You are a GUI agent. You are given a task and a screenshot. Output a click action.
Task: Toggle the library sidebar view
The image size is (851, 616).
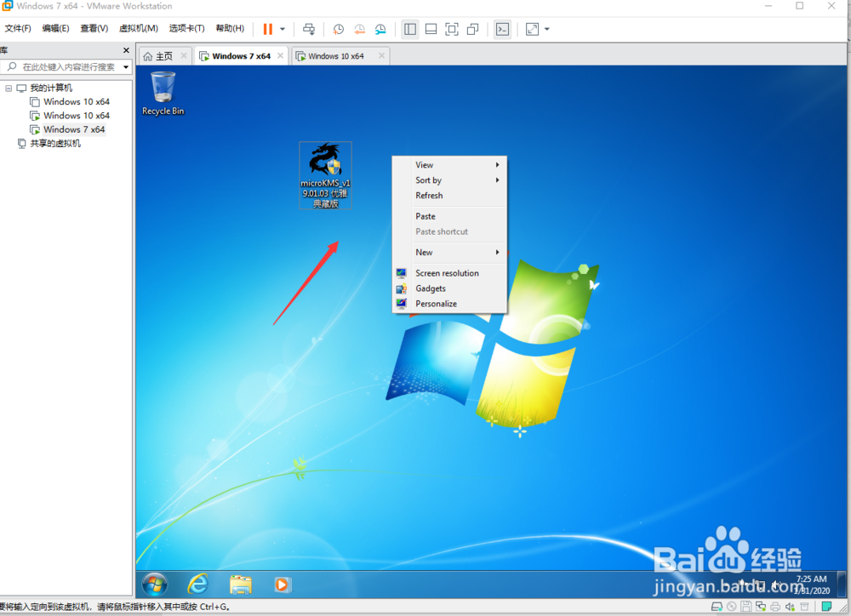[x=410, y=29]
